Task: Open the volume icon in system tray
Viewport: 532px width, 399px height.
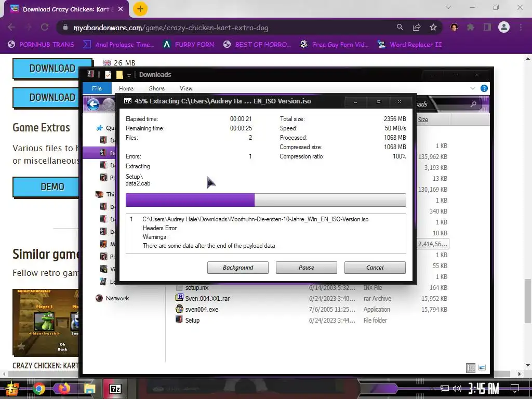Action: 457,389
